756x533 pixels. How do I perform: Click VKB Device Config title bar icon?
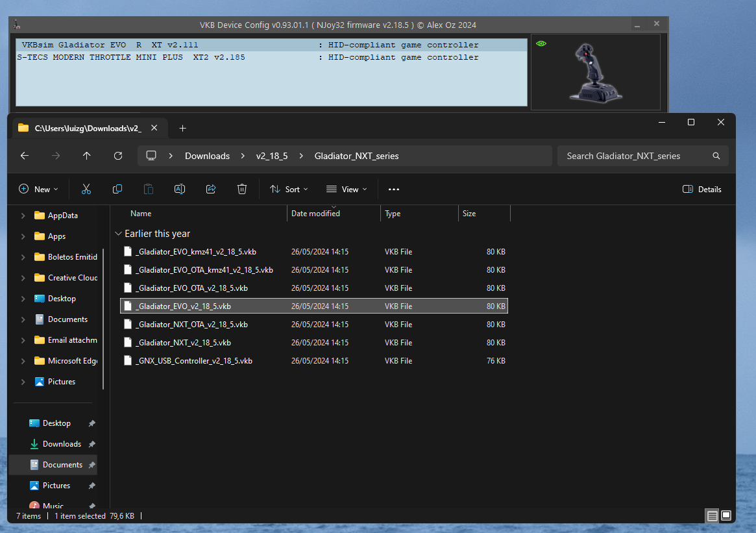(x=16, y=25)
